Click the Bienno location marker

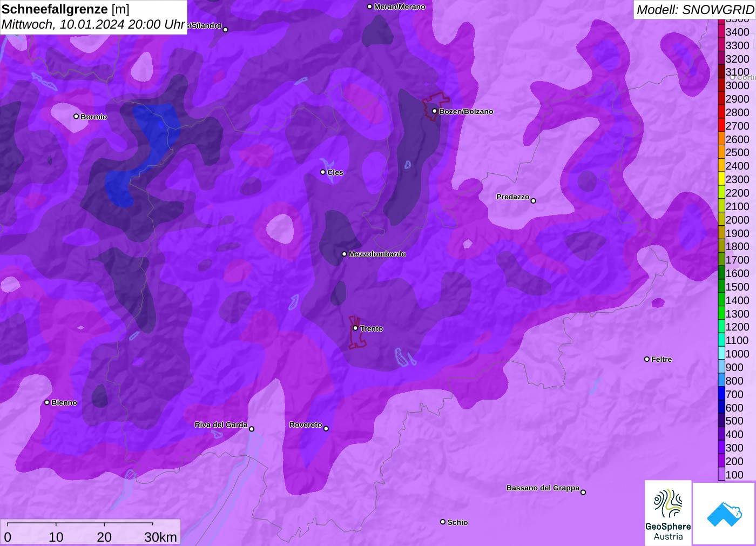[x=47, y=402]
